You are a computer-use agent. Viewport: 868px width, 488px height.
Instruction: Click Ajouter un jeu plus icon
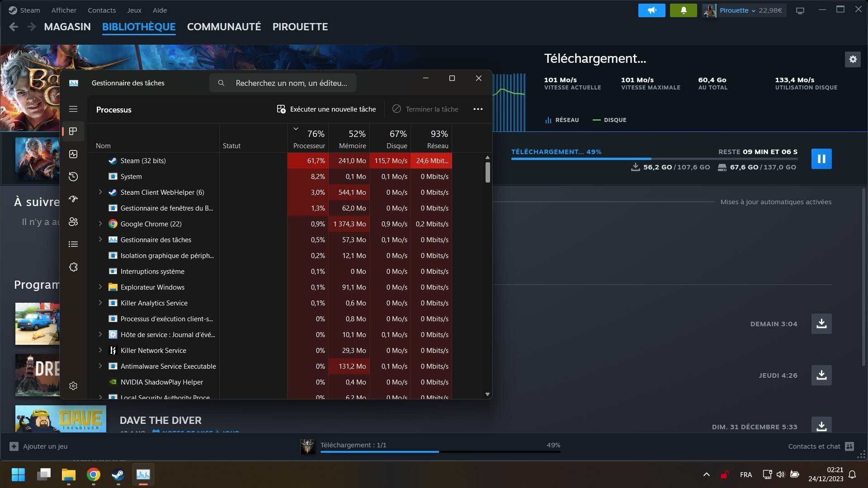pyautogui.click(x=14, y=446)
